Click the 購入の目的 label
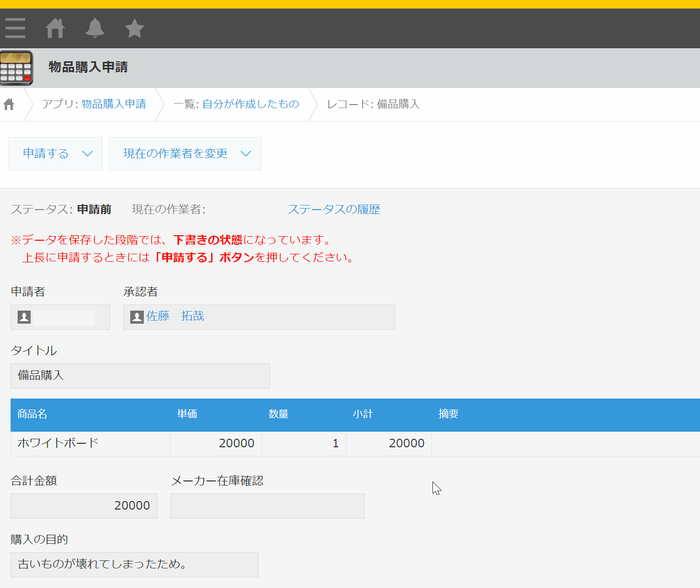This screenshot has height=588, width=700. point(39,540)
